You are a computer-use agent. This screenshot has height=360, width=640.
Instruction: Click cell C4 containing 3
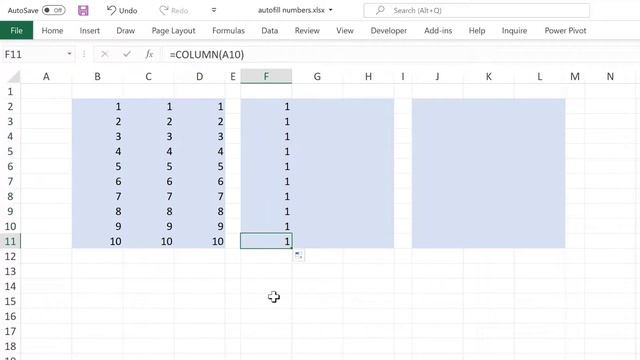pos(148,136)
